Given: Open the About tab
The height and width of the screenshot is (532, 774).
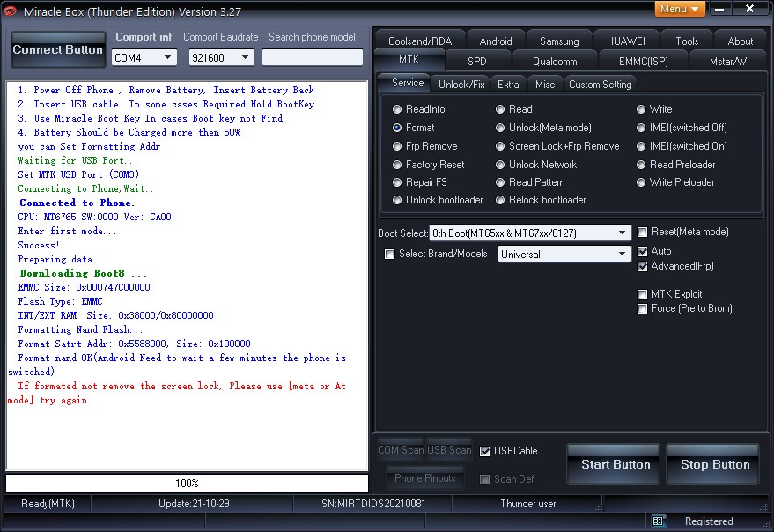Looking at the screenshot, I should (740, 41).
